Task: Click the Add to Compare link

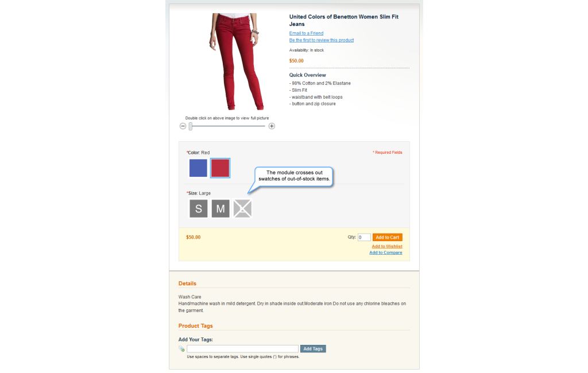Action: tap(385, 252)
